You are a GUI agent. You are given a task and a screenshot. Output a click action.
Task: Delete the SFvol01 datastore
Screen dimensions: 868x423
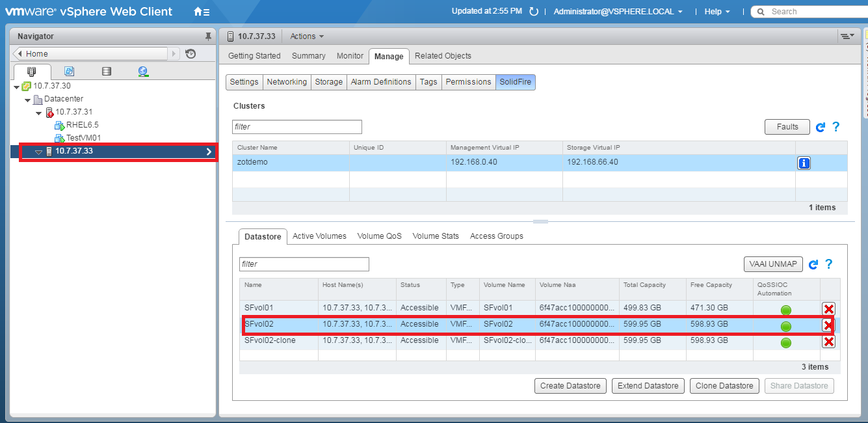(x=829, y=308)
